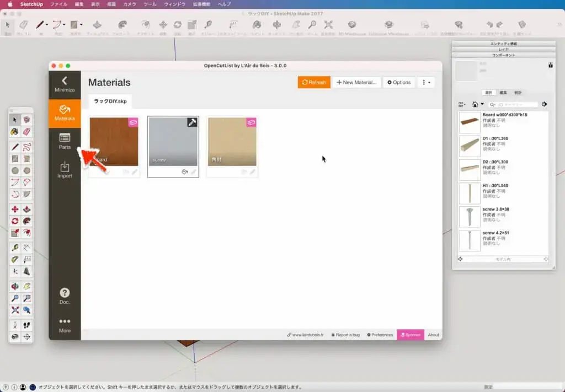Open the three-dot dropdown next to Options
The height and width of the screenshot is (392, 565).
426,83
